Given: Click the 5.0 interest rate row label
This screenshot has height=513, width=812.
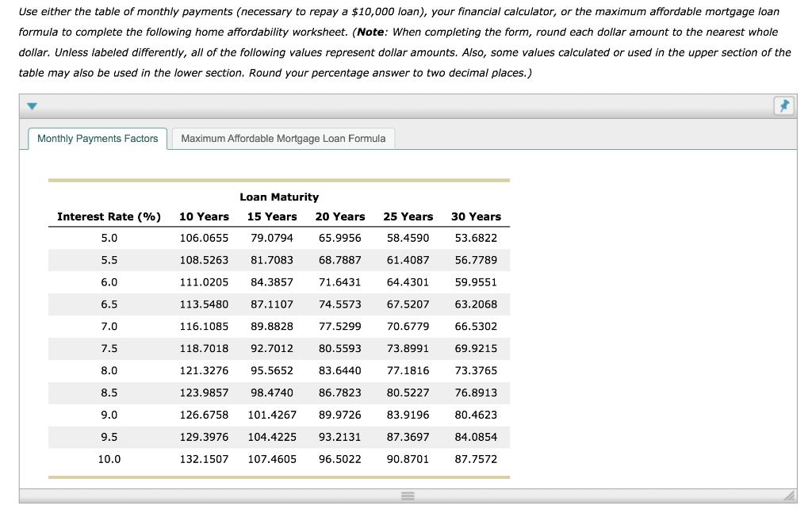Looking at the screenshot, I should pos(109,238).
